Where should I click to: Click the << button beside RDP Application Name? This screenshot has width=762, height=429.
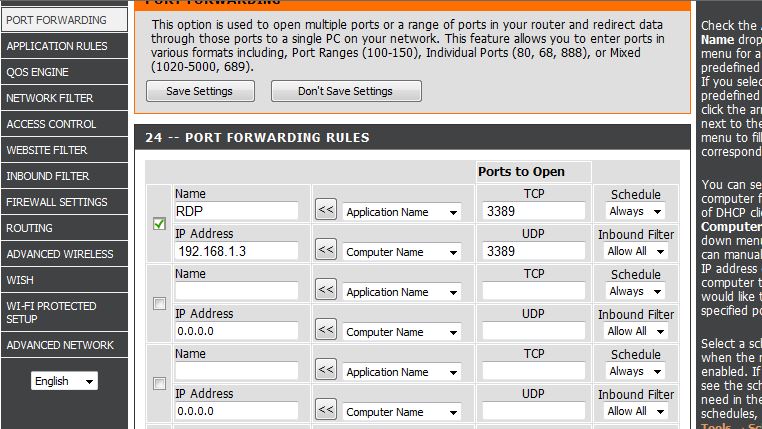click(325, 210)
